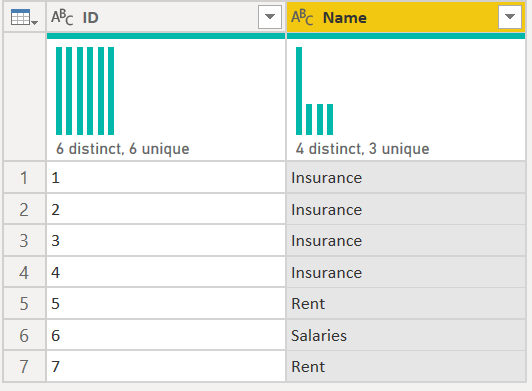
Task: Select row number 4 header
Action: tap(24, 273)
